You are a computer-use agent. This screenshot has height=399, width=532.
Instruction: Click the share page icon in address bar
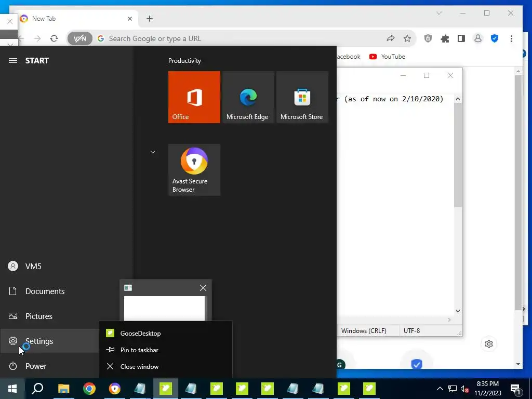391,38
